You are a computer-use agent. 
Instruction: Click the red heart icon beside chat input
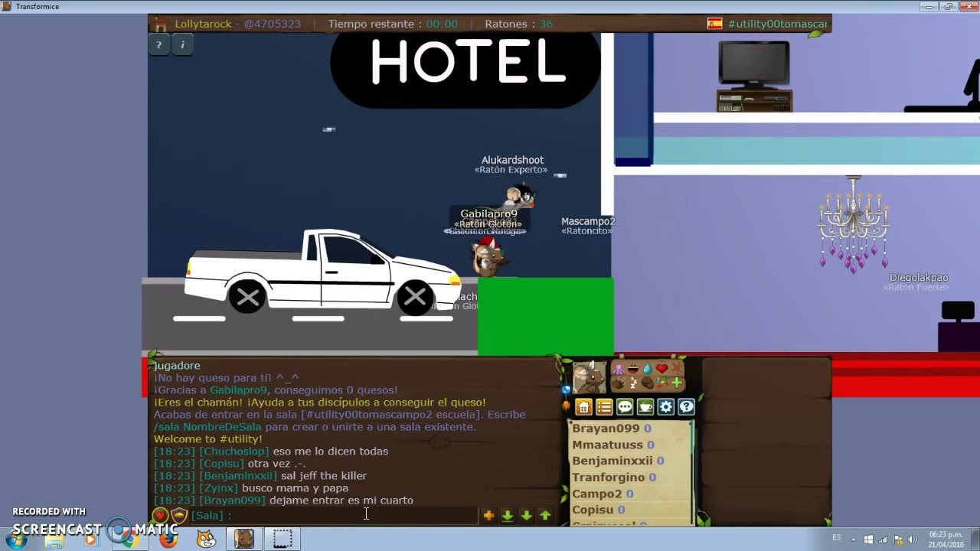coord(160,516)
